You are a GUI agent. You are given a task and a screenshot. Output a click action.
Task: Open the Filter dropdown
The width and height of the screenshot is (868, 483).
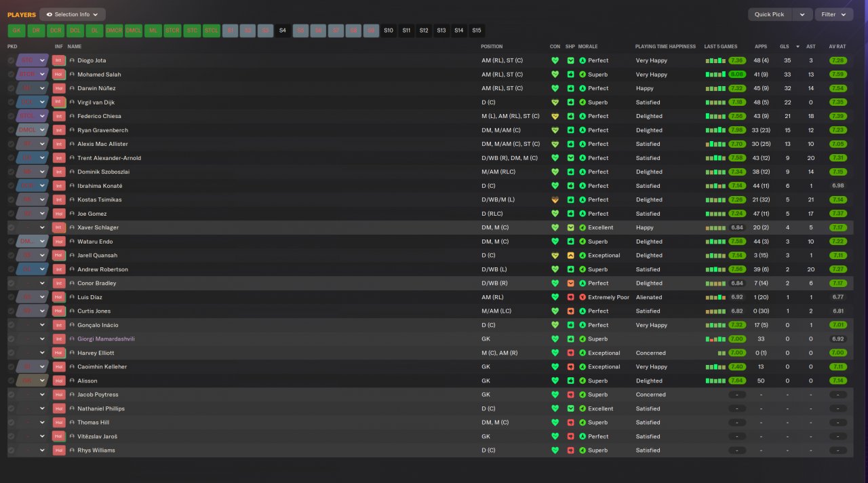[x=834, y=14]
